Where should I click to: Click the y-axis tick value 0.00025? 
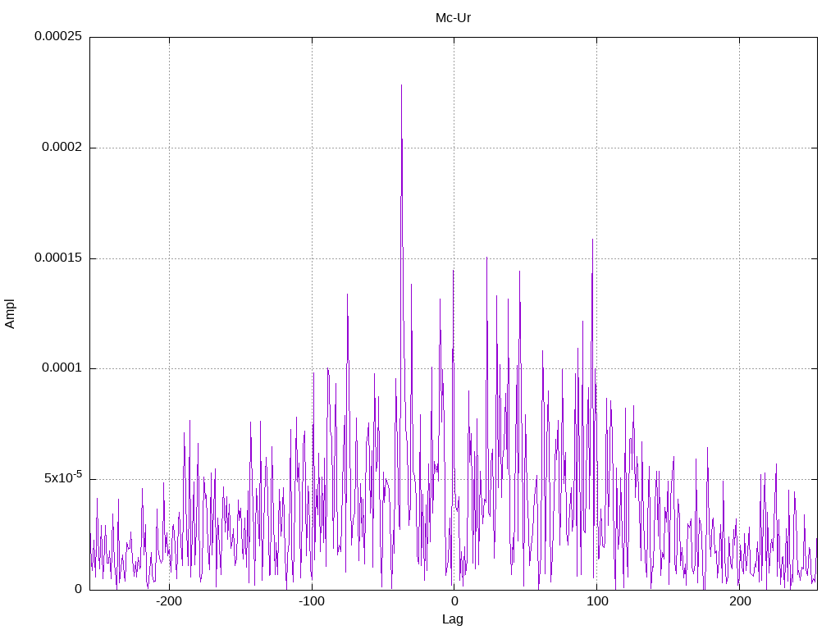[58, 36]
